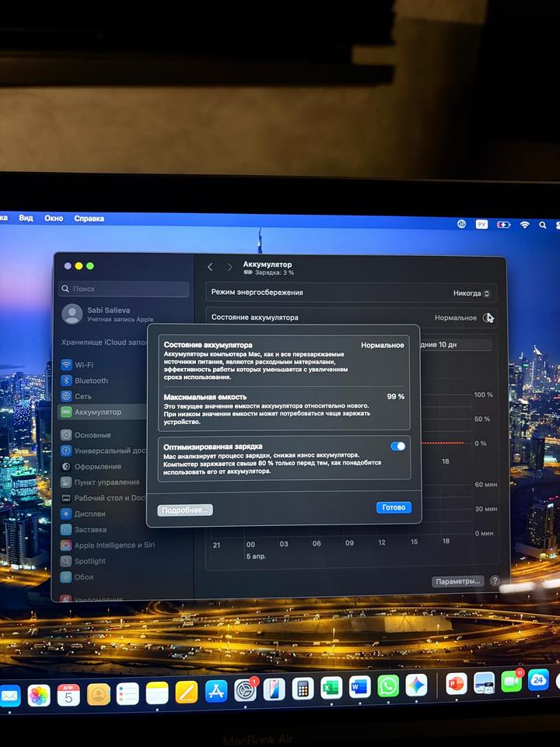This screenshot has height=747, width=560.
Task: Open Apple Intelligence и Siri settings
Action: pos(114,545)
